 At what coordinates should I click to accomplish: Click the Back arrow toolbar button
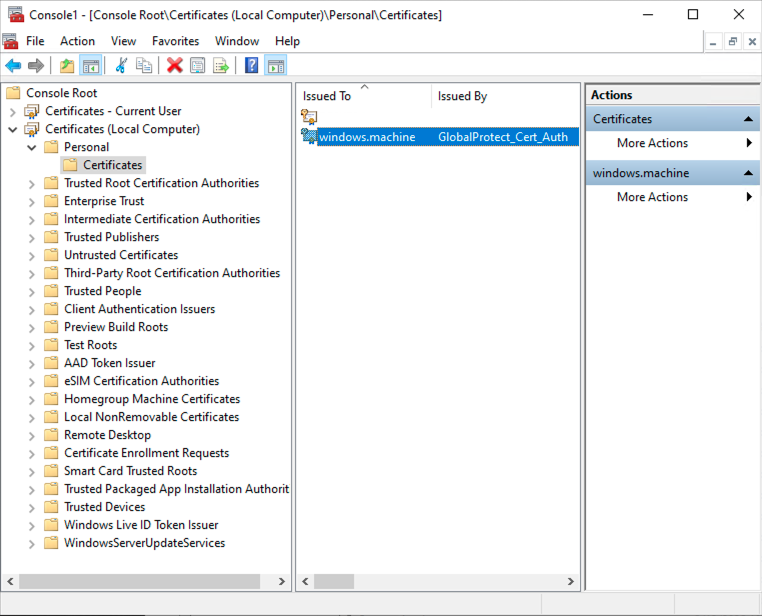click(x=13, y=66)
